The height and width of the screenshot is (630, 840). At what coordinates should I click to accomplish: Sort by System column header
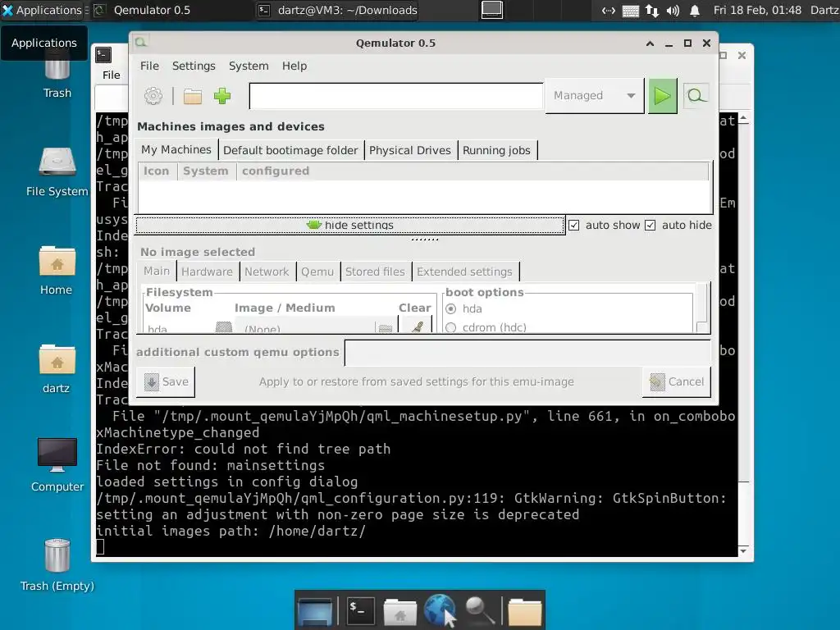point(206,171)
